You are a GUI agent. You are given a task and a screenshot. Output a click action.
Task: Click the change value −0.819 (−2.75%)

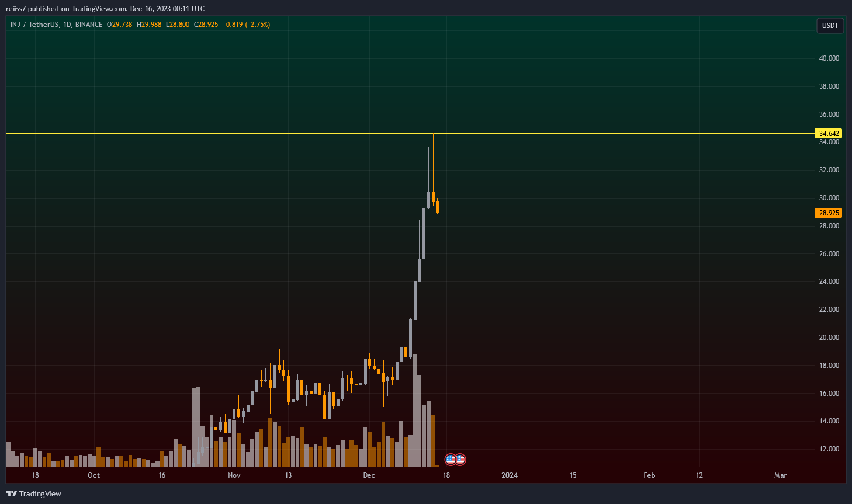pyautogui.click(x=247, y=25)
